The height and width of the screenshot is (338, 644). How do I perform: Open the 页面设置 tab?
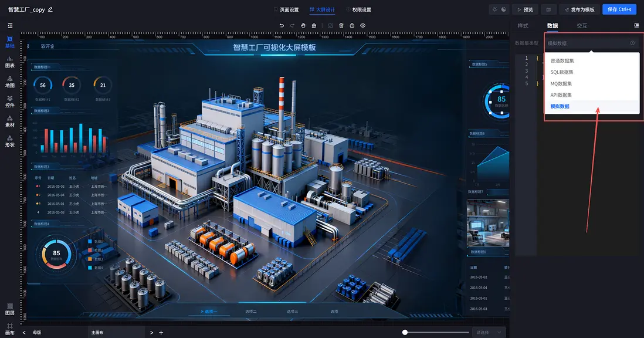pyautogui.click(x=286, y=9)
